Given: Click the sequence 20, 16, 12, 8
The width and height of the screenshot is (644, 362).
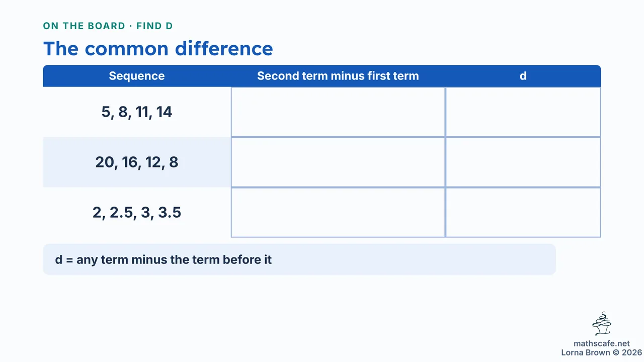Looking at the screenshot, I should click(137, 162).
